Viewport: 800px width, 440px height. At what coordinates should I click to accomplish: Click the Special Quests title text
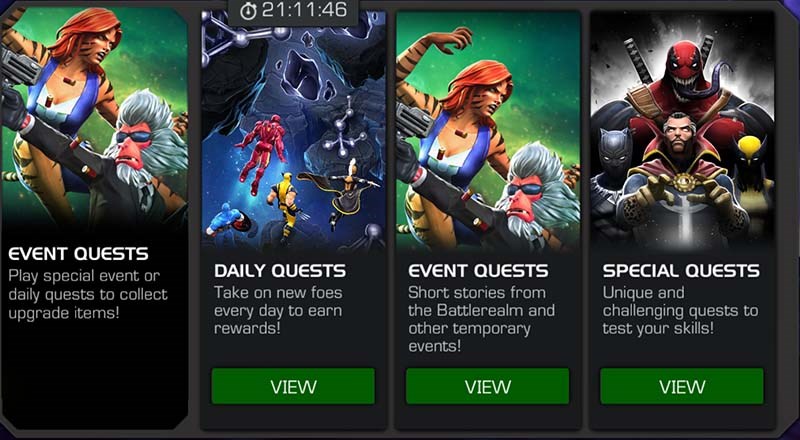[x=681, y=271]
